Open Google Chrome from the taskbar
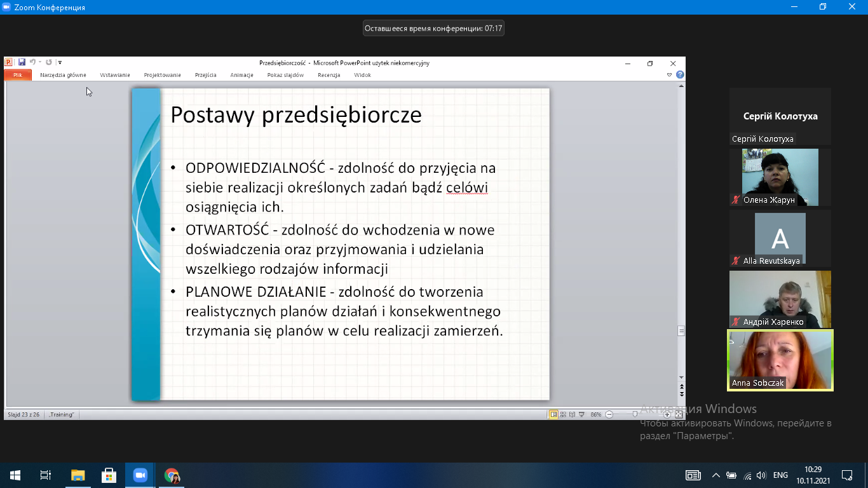Image resolution: width=868 pixels, height=488 pixels. click(x=172, y=475)
